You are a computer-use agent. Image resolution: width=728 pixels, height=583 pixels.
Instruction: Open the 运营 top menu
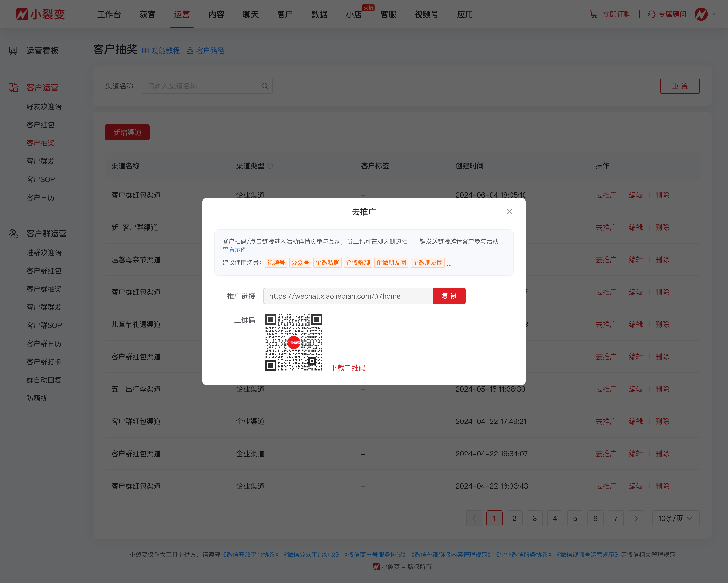(182, 14)
